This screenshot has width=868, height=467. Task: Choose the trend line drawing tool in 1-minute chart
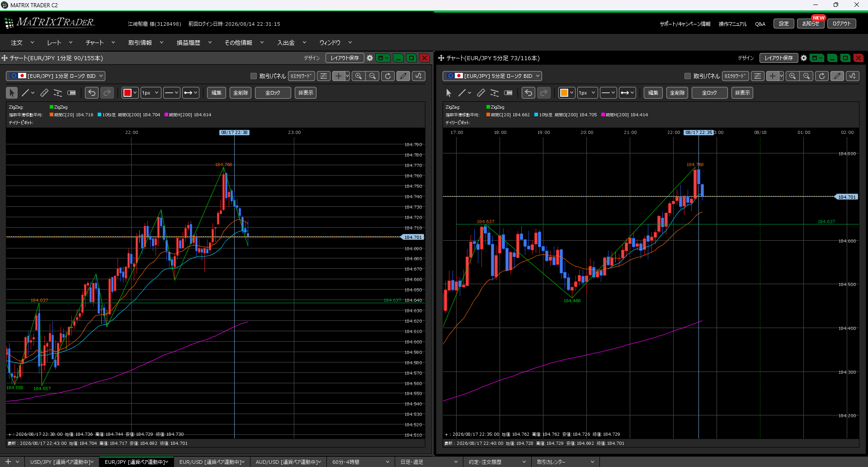(25, 93)
